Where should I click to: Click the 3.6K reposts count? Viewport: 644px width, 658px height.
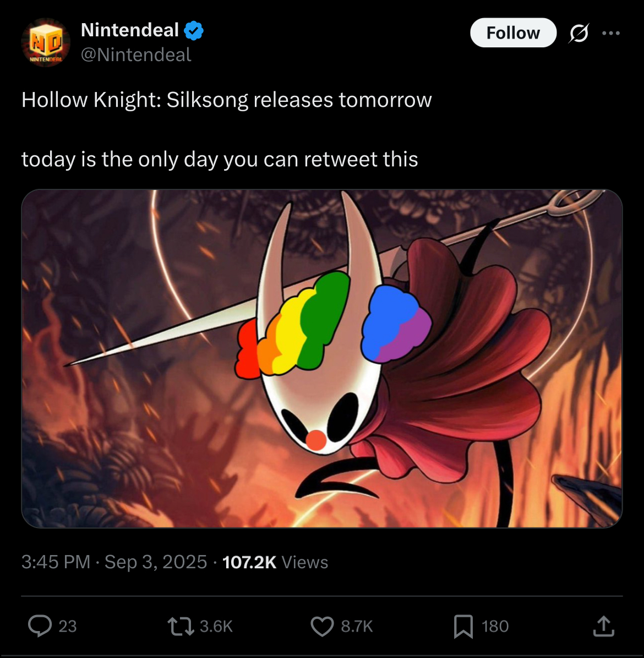216,626
